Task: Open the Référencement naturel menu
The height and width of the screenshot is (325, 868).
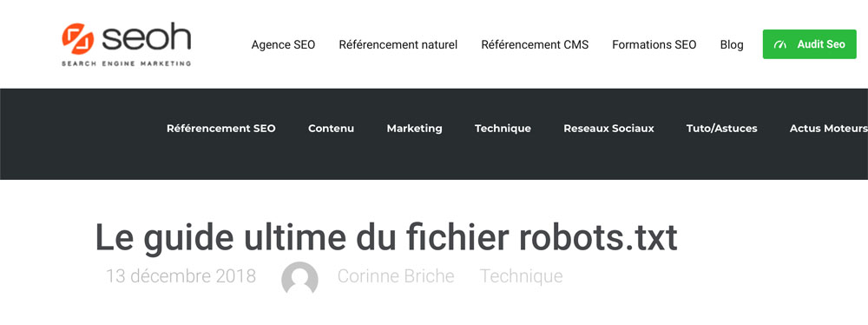Action: click(x=398, y=45)
